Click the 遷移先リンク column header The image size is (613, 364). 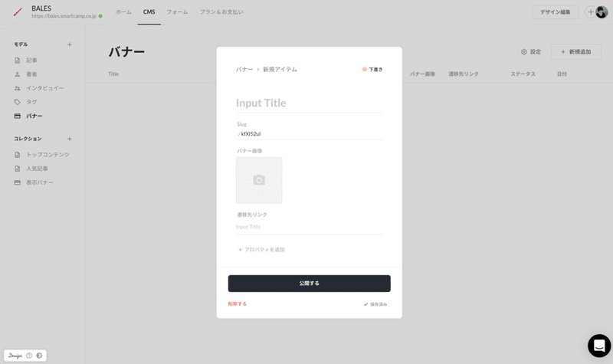pos(464,74)
